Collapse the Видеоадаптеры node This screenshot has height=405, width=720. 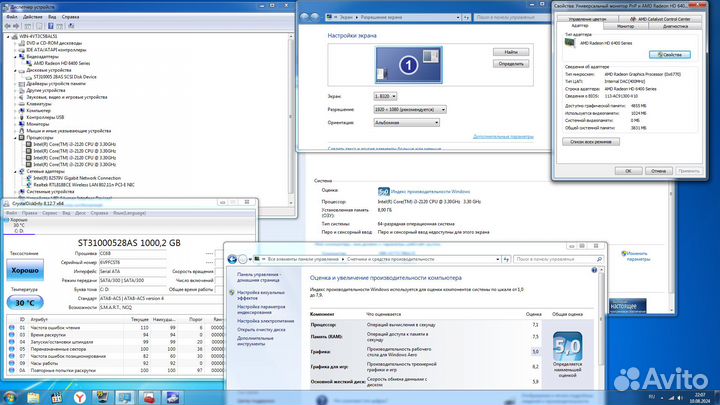(15, 56)
